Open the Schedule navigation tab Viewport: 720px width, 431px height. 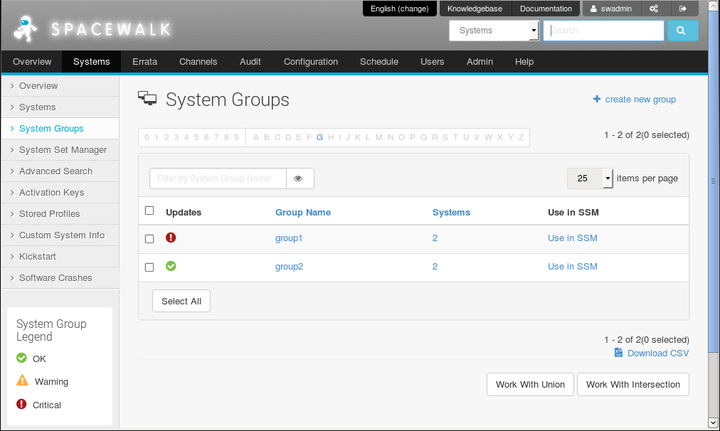point(379,62)
